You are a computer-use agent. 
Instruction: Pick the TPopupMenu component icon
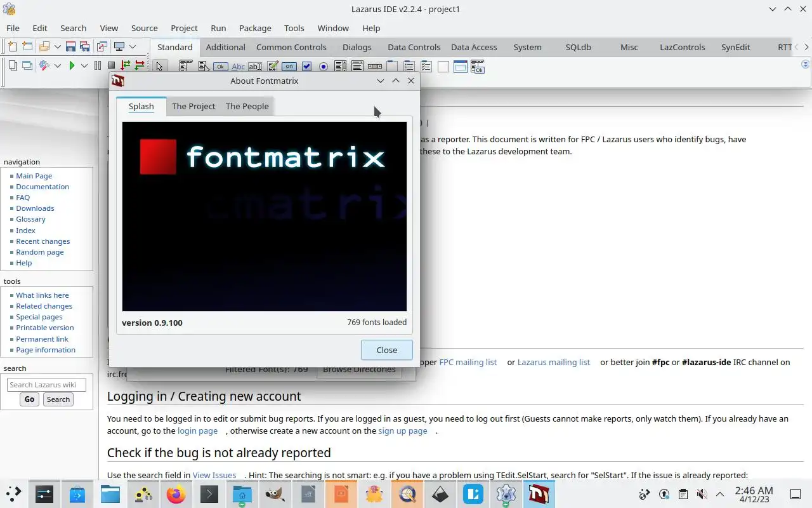tap(203, 66)
